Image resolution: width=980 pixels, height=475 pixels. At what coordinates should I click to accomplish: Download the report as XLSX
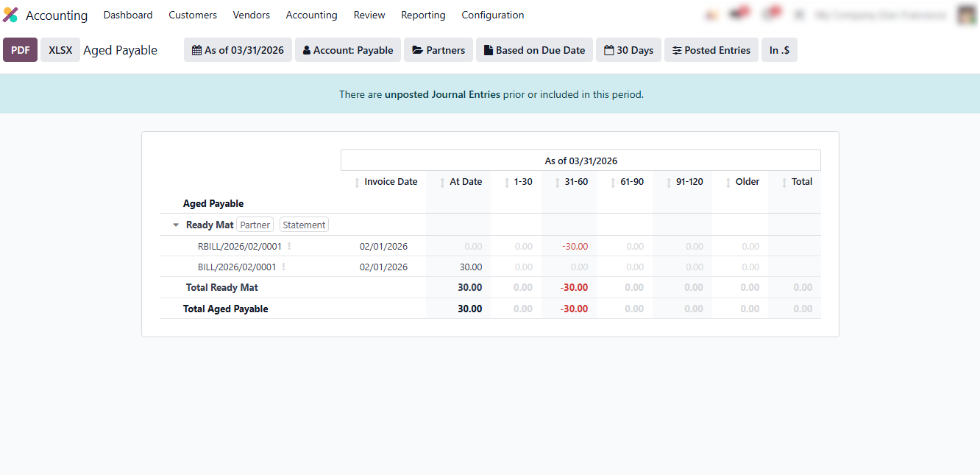click(x=60, y=50)
